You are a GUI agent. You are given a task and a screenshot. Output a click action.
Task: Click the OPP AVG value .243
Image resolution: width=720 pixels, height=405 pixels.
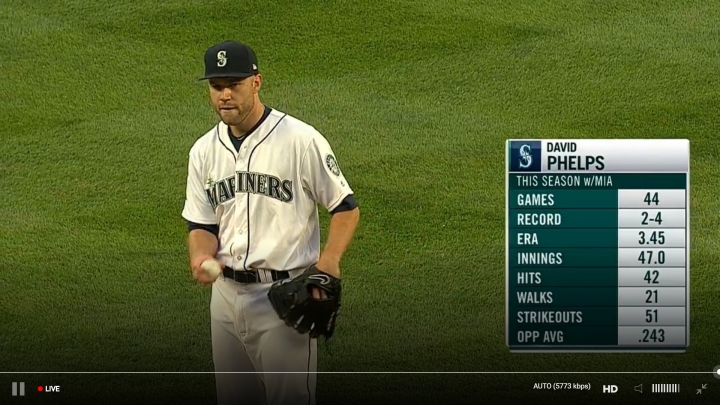click(652, 336)
